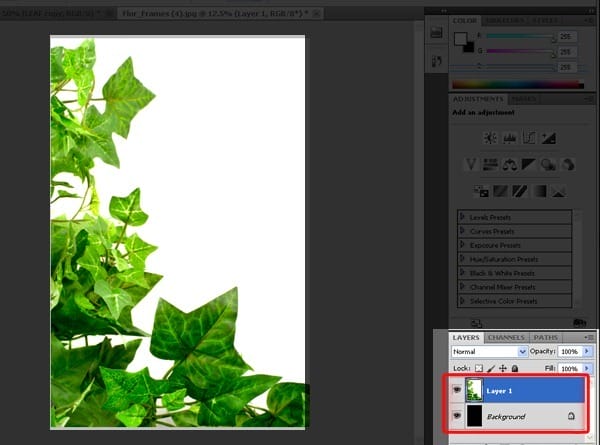The image size is (600, 445).
Task: Add a Gradient Map adjustment
Action: (x=539, y=191)
